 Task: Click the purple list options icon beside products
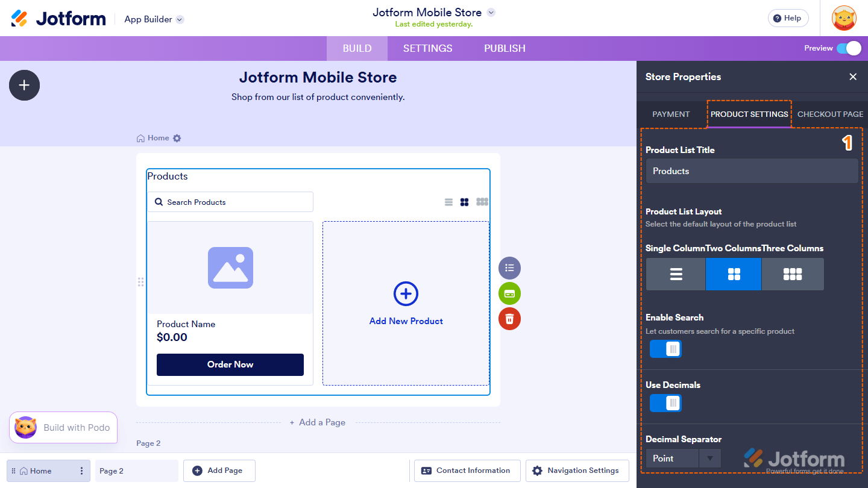click(x=509, y=268)
